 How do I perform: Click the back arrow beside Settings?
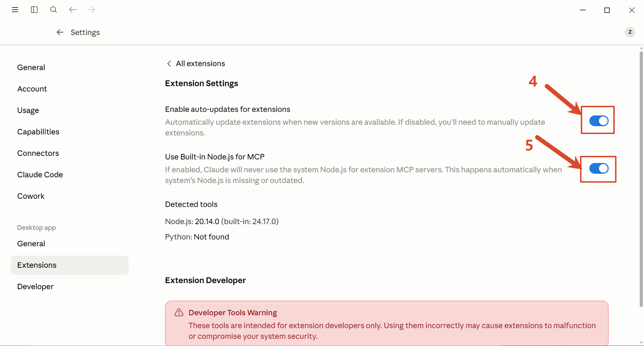pyautogui.click(x=60, y=32)
